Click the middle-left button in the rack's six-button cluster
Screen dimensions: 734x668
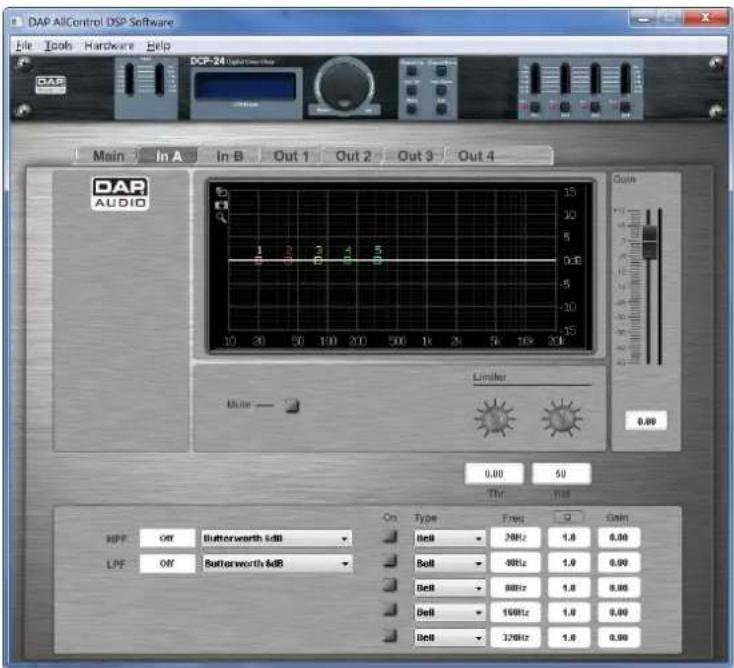pos(411,90)
